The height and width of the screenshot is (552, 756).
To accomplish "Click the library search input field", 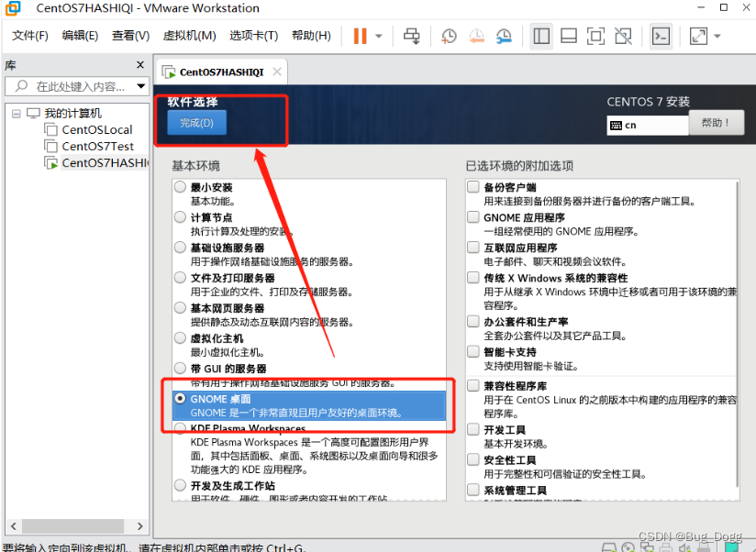I will [x=77, y=87].
